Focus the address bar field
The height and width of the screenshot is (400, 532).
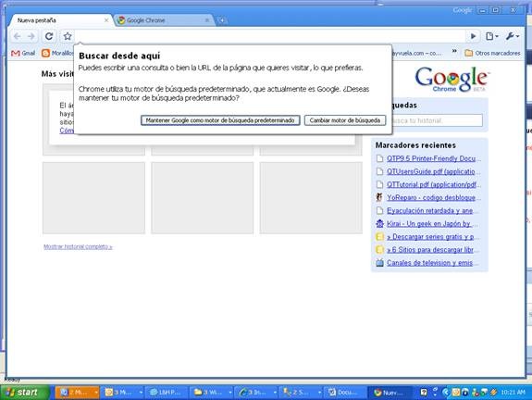[270, 36]
